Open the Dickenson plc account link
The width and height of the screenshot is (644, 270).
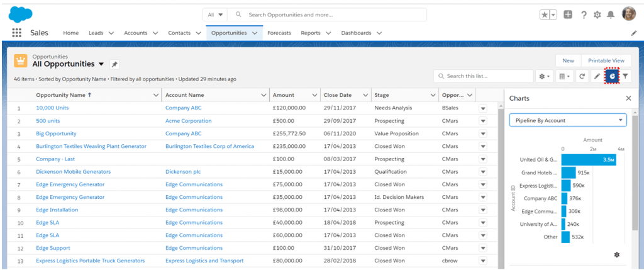pyautogui.click(x=183, y=172)
